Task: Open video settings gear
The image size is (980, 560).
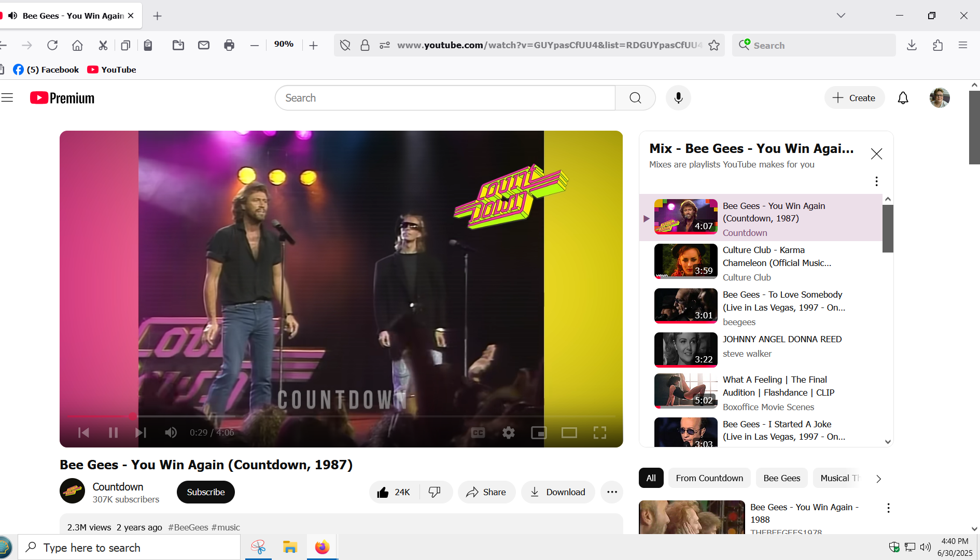Action: [508, 432]
